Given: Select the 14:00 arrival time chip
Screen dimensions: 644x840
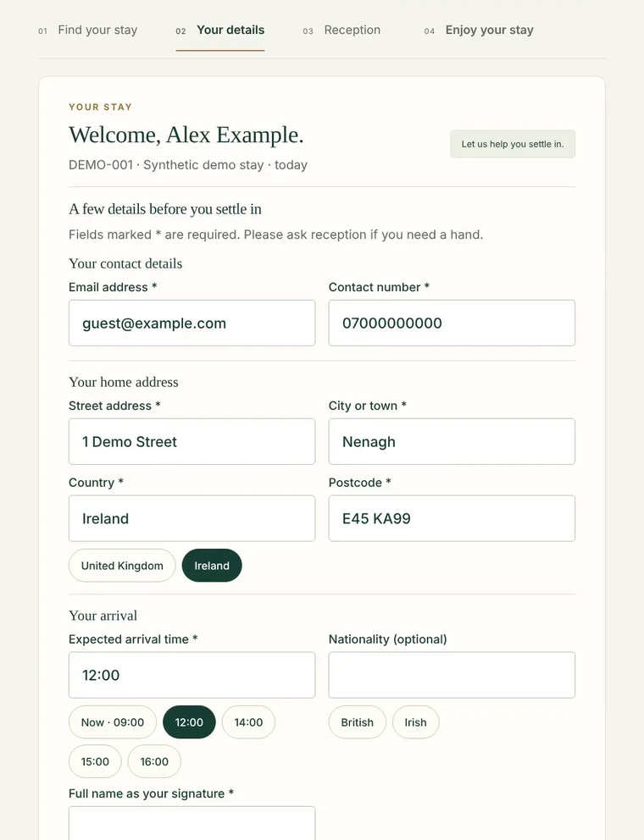Looking at the screenshot, I should click(249, 722).
